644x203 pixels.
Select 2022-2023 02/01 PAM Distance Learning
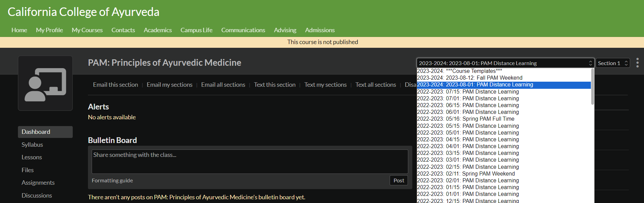pyautogui.click(x=504, y=180)
